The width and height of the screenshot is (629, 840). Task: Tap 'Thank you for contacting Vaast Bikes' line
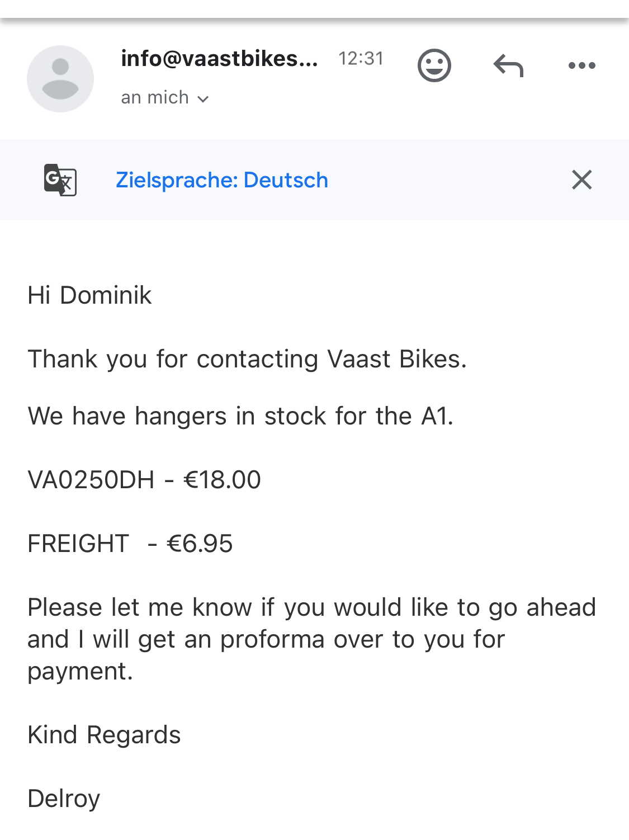point(247,359)
